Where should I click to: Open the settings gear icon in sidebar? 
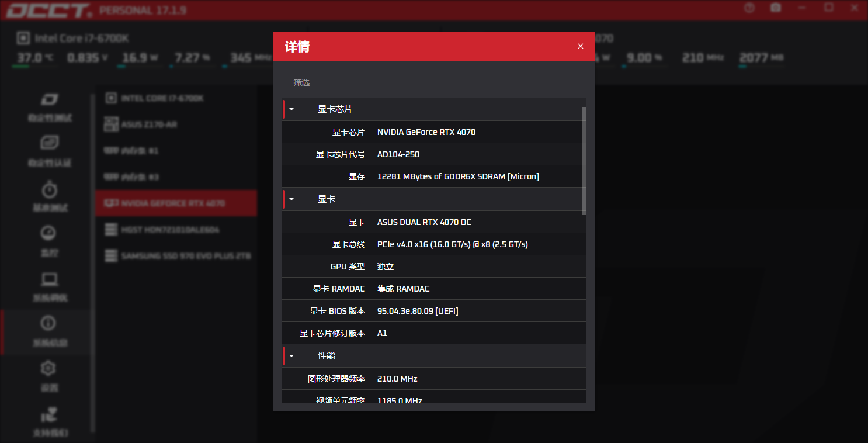pos(48,368)
